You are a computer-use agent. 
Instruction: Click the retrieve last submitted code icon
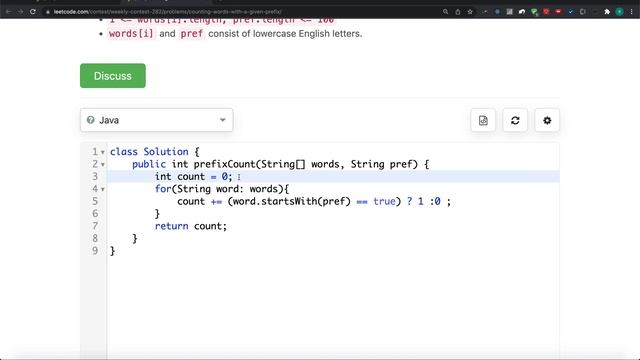point(483,120)
